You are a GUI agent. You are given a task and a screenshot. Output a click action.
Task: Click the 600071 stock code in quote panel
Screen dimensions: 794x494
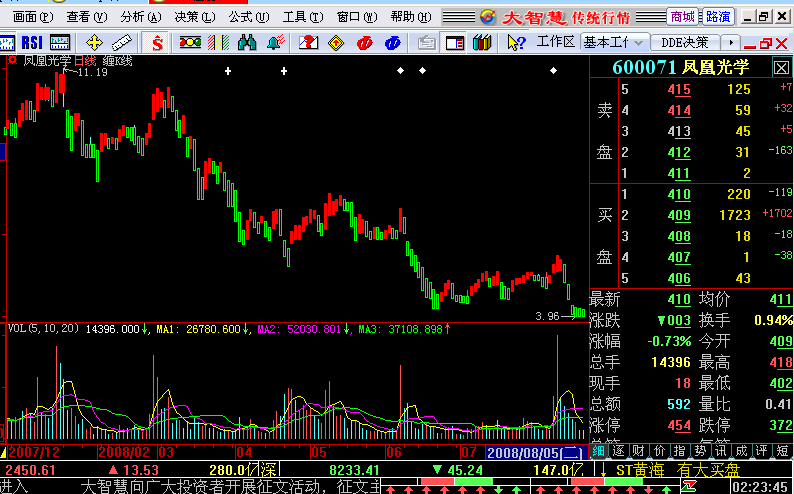645,67
